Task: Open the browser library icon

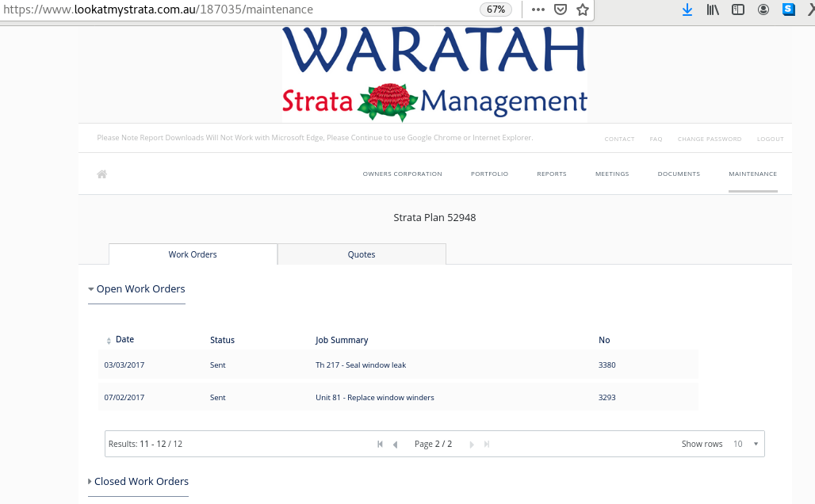Action: pos(713,10)
